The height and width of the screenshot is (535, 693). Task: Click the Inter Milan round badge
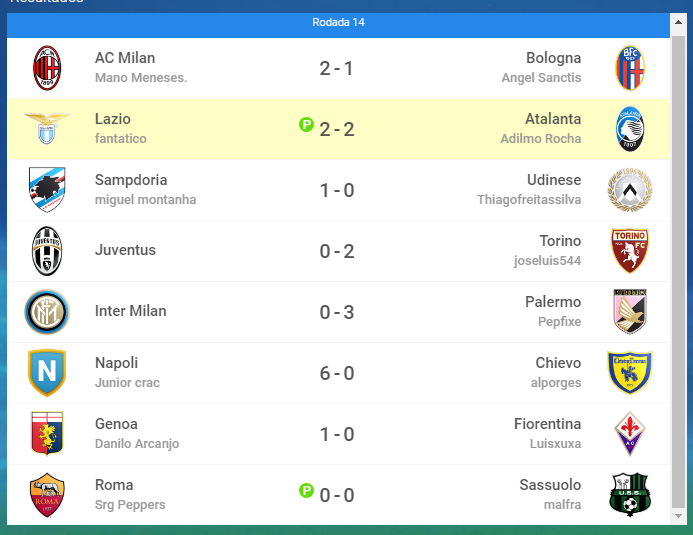[x=47, y=311]
